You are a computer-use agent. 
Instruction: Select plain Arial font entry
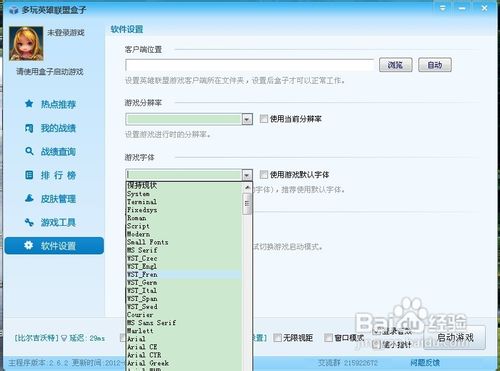click(184, 339)
